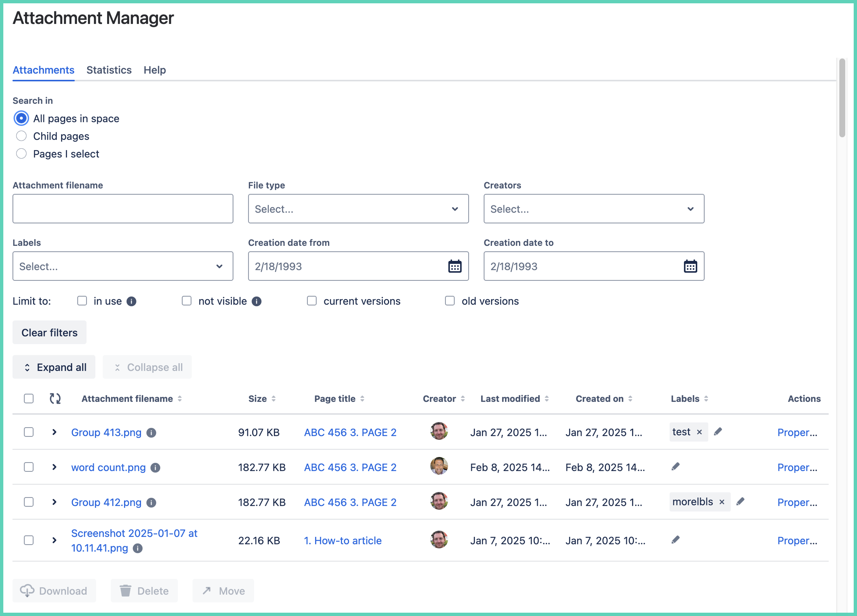This screenshot has width=857, height=616.
Task: Switch to the Statistics tab
Action: 109,70
